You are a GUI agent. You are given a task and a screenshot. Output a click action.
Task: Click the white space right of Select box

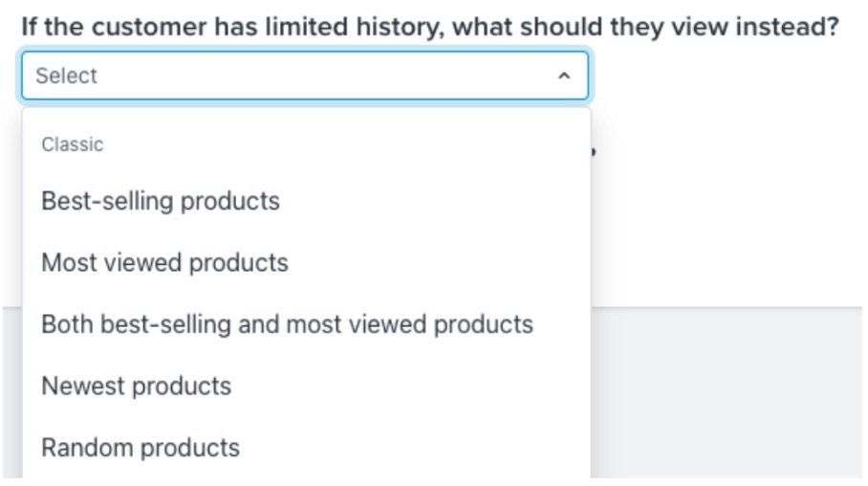[x=727, y=76]
